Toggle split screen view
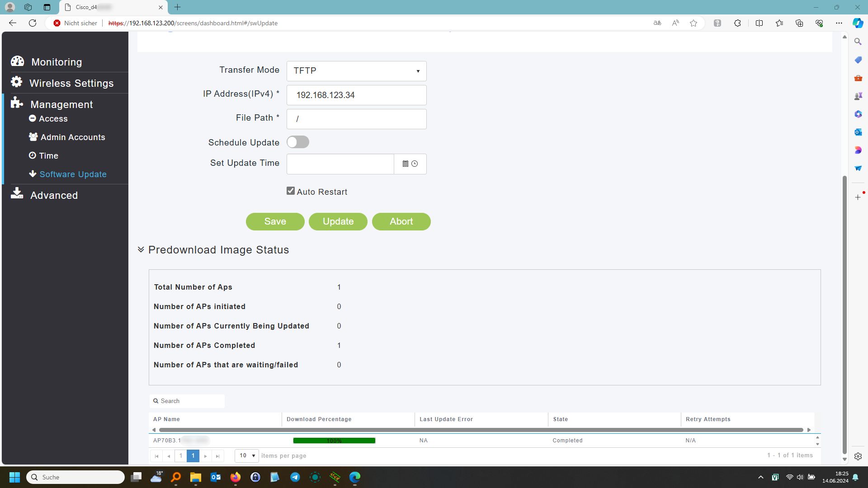This screenshot has height=488, width=868. [759, 23]
